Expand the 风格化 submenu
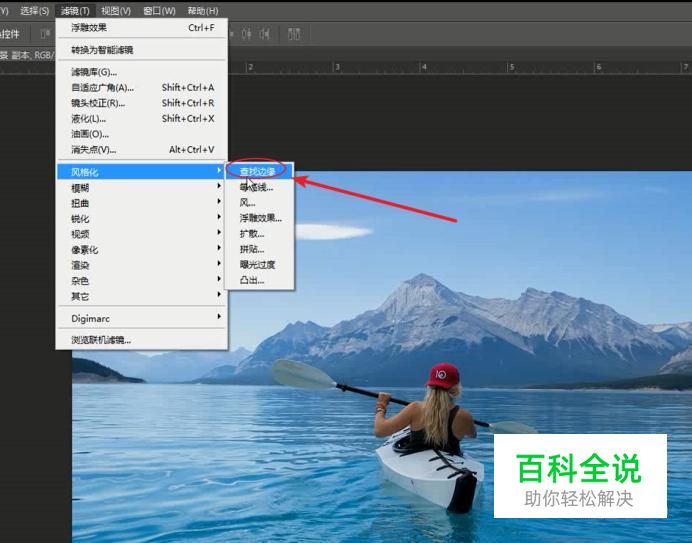The image size is (692, 543). 141,171
